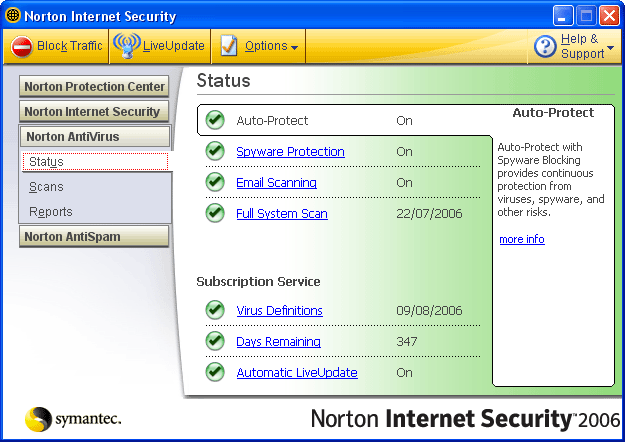Click the red Block Traffic stop icon
Viewport: 625px width, 442px height.
coord(22,47)
